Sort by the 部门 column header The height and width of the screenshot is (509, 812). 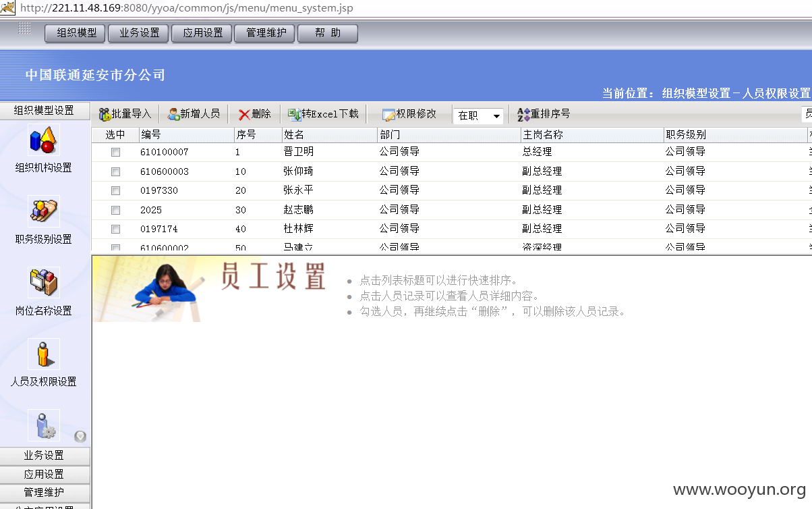tap(449, 135)
